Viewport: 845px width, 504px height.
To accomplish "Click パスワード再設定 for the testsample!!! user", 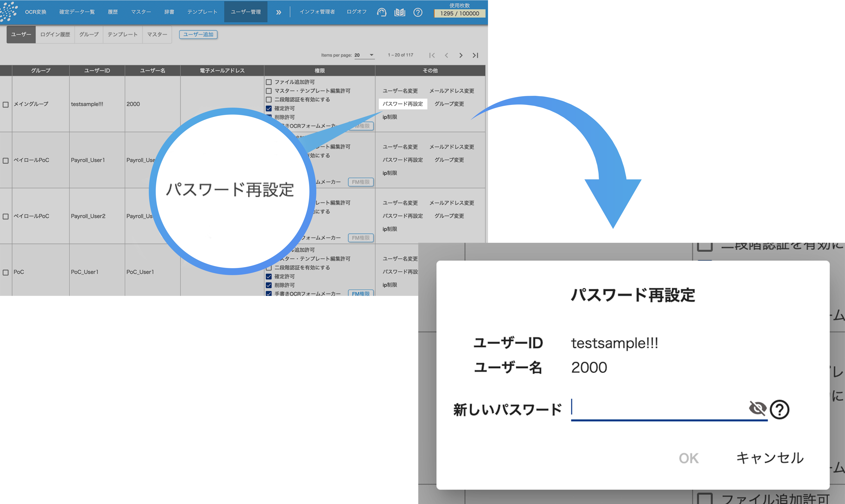I will click(x=403, y=104).
